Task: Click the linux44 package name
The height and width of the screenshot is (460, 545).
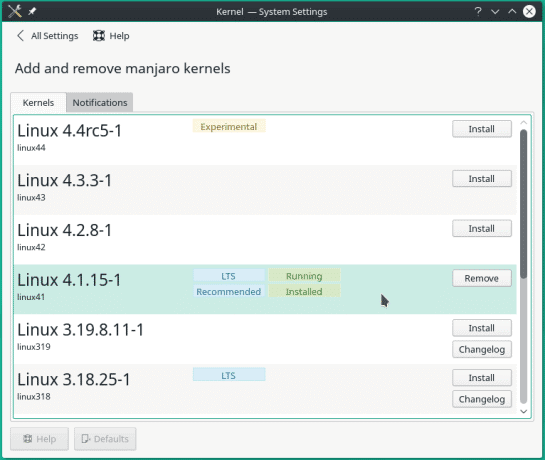Action: coord(31,148)
